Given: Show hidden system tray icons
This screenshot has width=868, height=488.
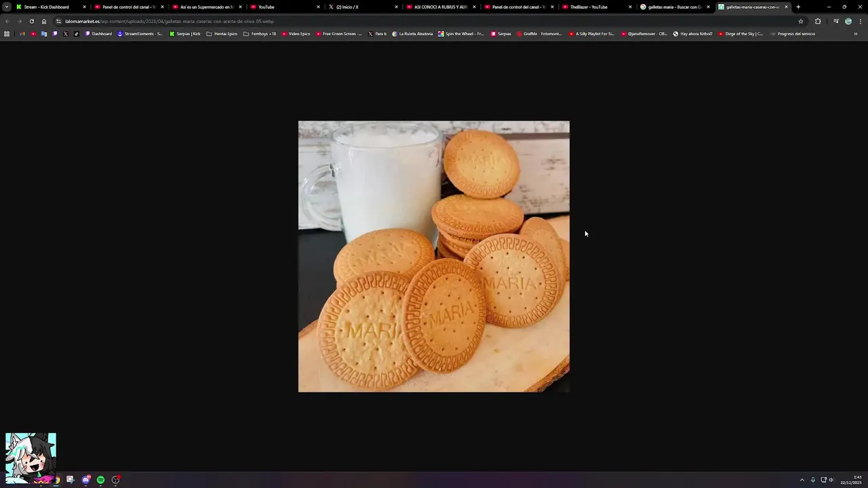Looking at the screenshot, I should tap(802, 480).
